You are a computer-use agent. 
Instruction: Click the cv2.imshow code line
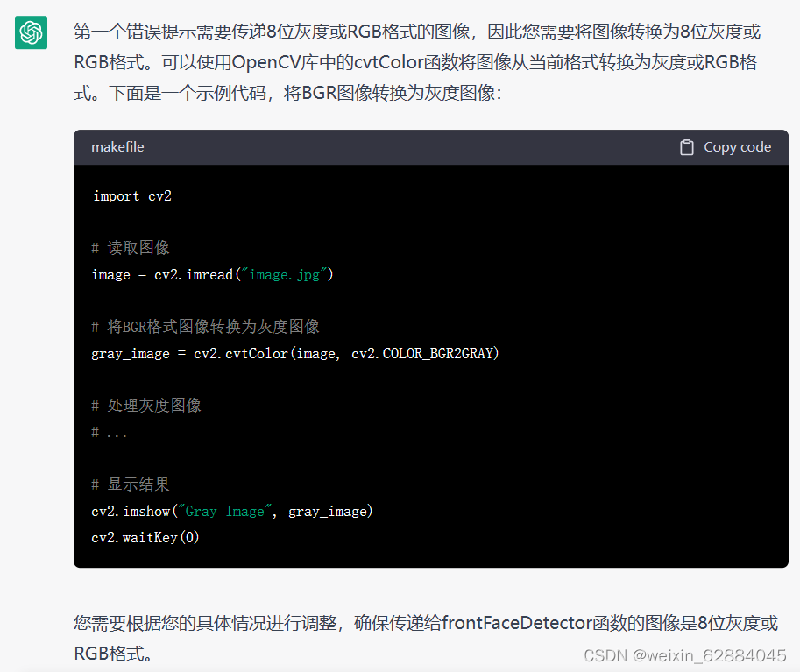[232, 512]
